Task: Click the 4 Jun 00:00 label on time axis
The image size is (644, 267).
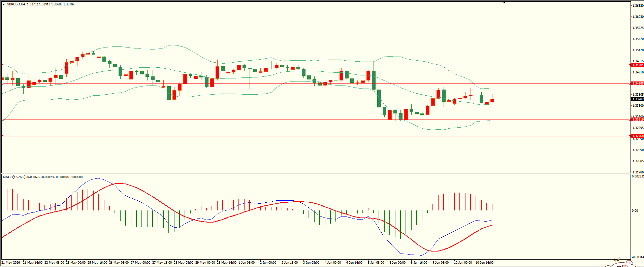Action: 333,263
